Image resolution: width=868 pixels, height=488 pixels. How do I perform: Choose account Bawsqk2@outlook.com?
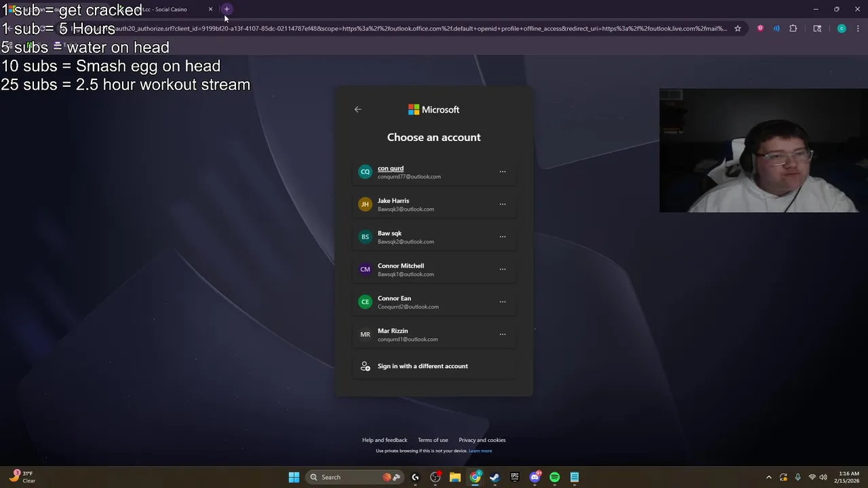click(406, 241)
